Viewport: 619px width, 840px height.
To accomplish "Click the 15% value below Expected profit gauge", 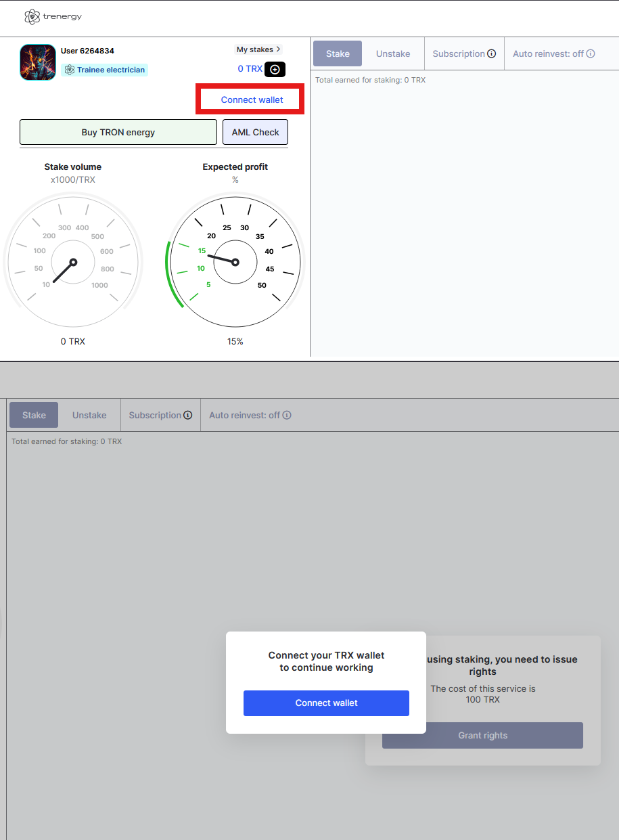I will click(235, 341).
